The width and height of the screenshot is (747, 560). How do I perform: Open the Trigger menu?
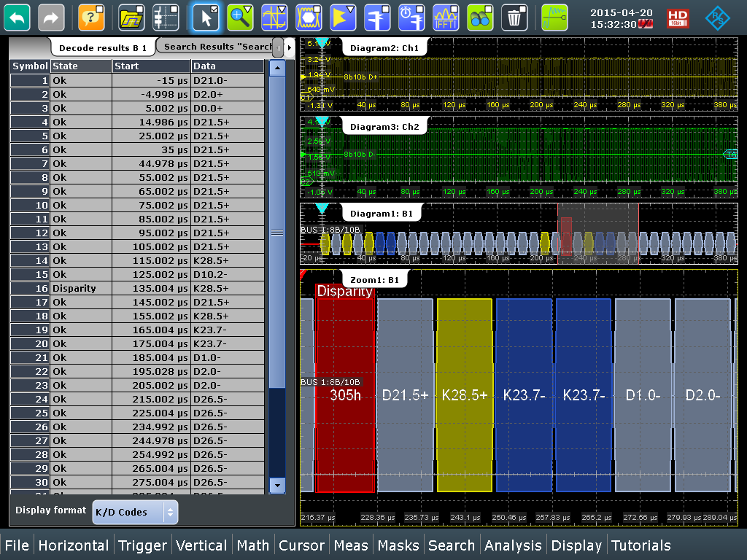[x=143, y=545]
